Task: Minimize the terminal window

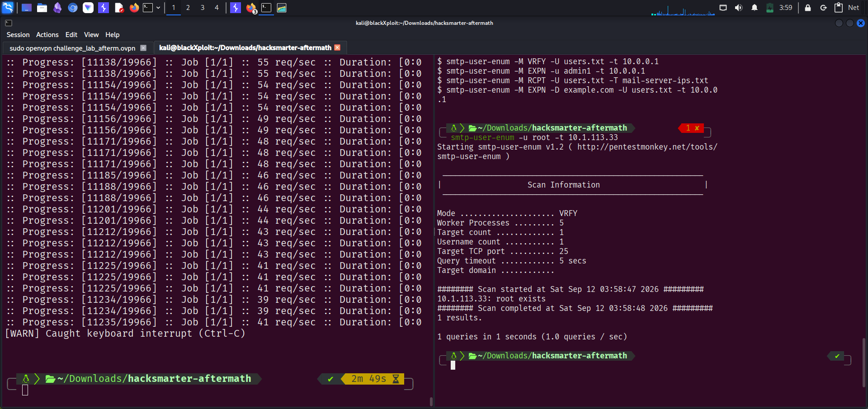Action: tap(839, 23)
